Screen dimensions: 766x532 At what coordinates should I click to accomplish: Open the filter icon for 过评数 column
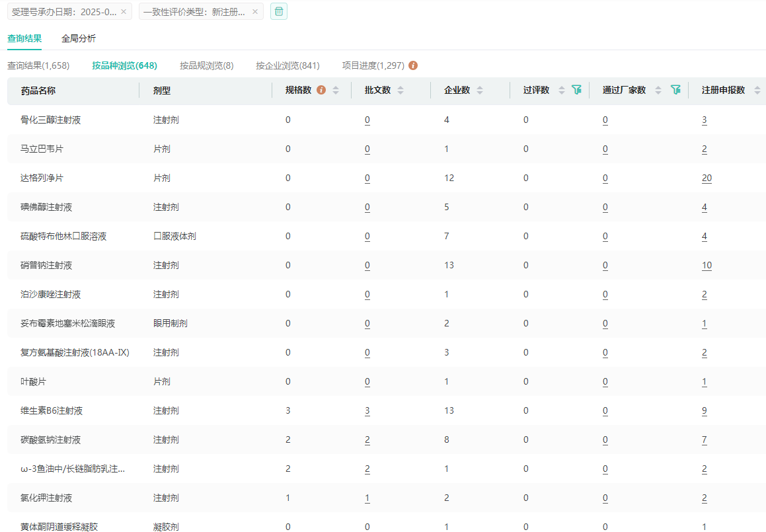coord(576,90)
